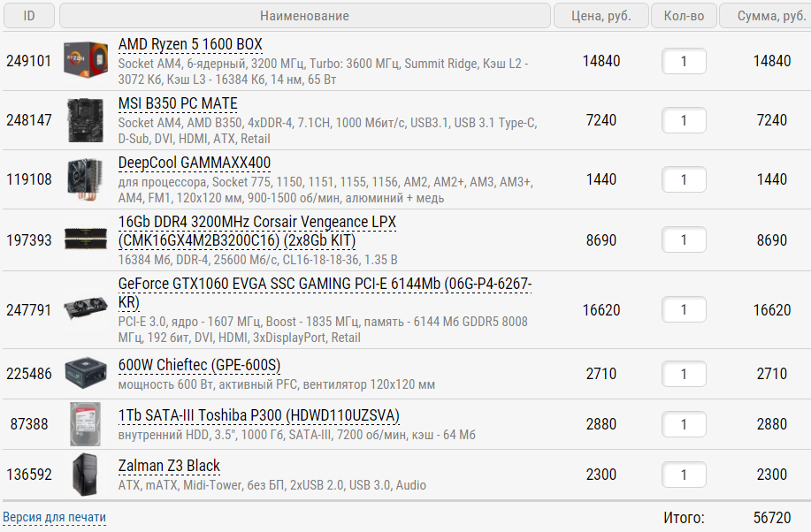
Task: Click the description мощность 600 Вт, активный PFC
Action: [276, 384]
